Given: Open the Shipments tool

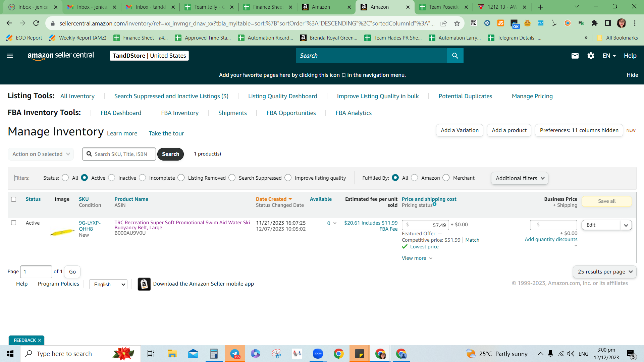Looking at the screenshot, I should coord(232,113).
